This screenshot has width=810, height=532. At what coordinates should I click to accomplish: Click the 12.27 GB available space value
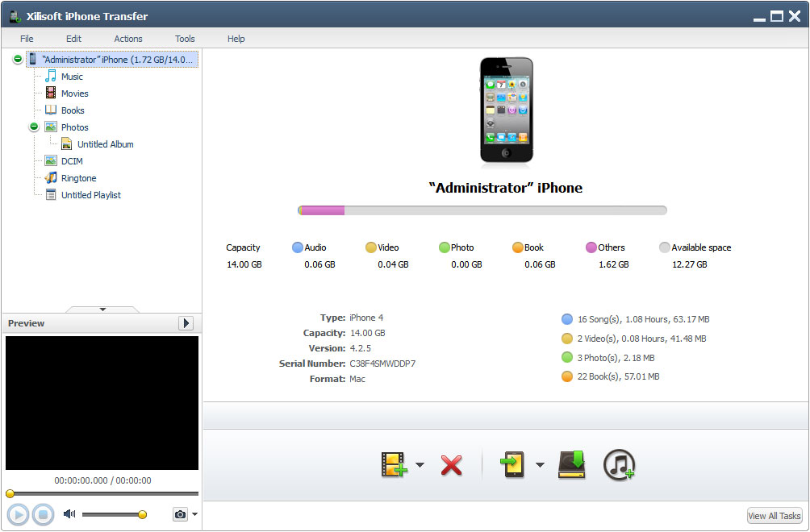[x=690, y=264]
